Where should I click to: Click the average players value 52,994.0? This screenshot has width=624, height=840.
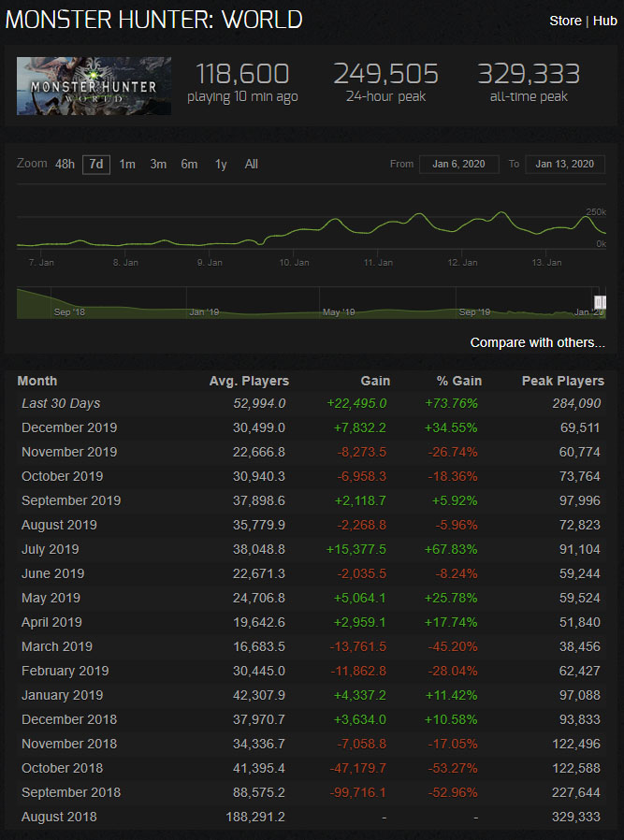(x=259, y=403)
